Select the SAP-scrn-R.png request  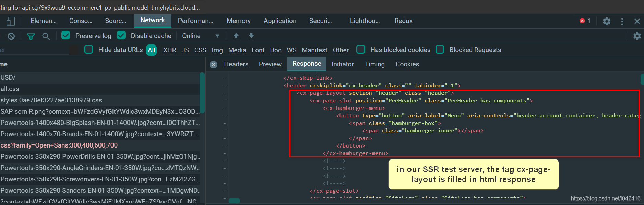99,112
